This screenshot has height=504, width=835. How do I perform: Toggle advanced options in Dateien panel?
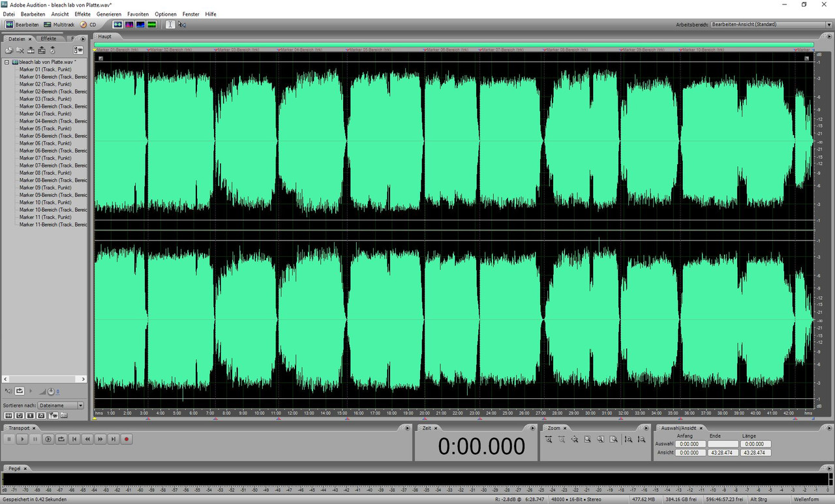click(x=78, y=50)
